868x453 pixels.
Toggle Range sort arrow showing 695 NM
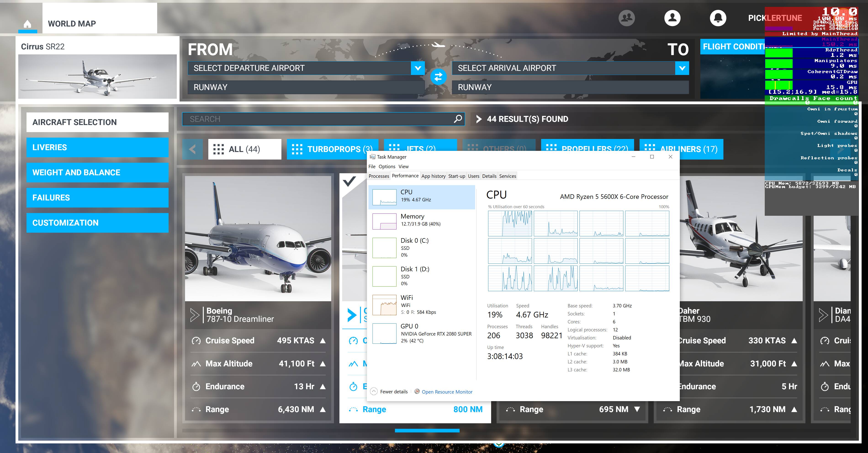637,409
